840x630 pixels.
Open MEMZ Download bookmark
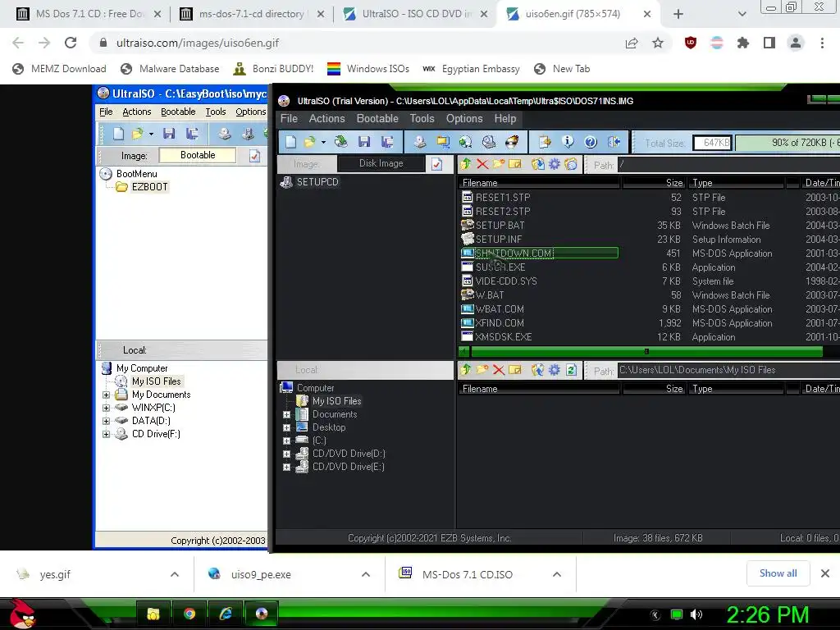[x=59, y=69]
